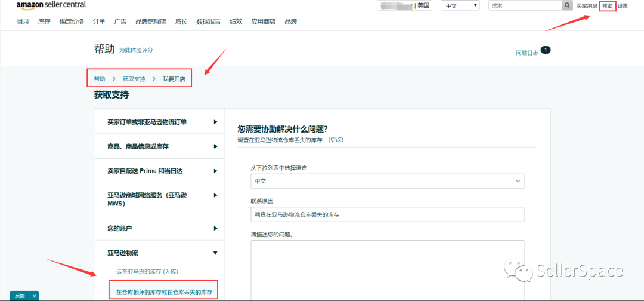Expand 亚马逊商城网络服务 (亚马逊 MWS) section
The height and width of the screenshot is (301, 644).
159,199
